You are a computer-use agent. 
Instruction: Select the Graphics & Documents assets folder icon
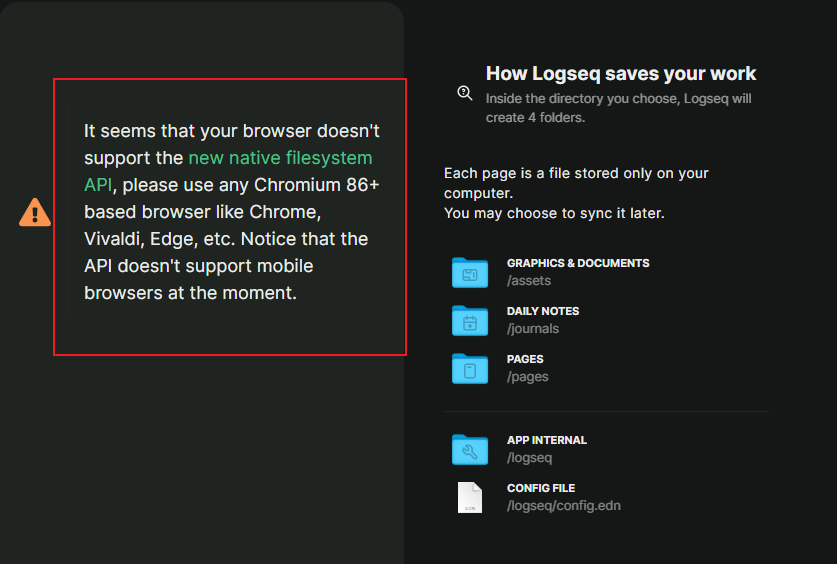tap(470, 273)
